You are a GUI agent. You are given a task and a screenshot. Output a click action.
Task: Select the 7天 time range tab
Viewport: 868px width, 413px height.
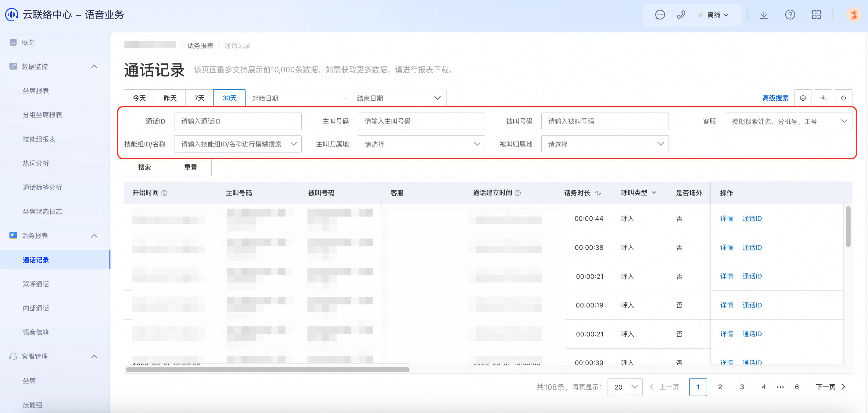pos(199,98)
